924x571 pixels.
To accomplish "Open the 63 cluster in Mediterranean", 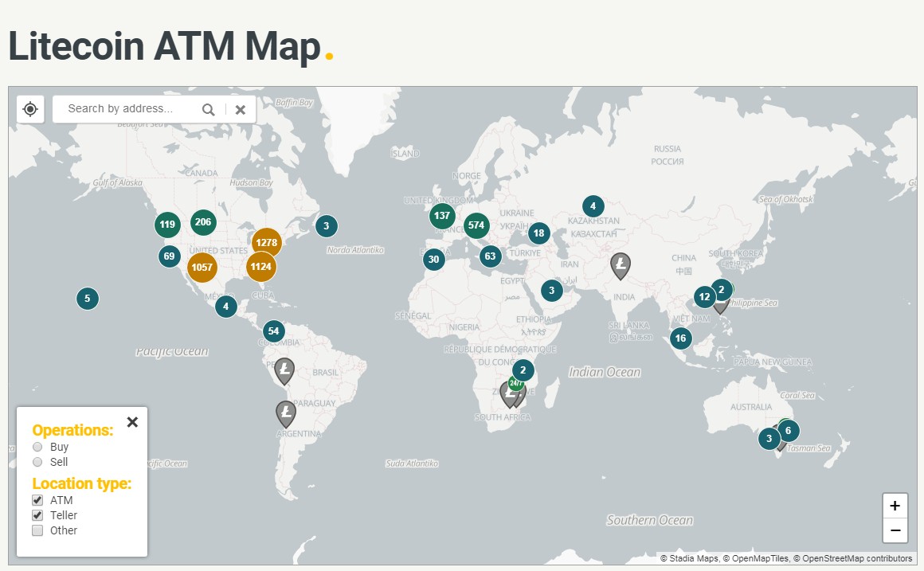I will (491, 256).
